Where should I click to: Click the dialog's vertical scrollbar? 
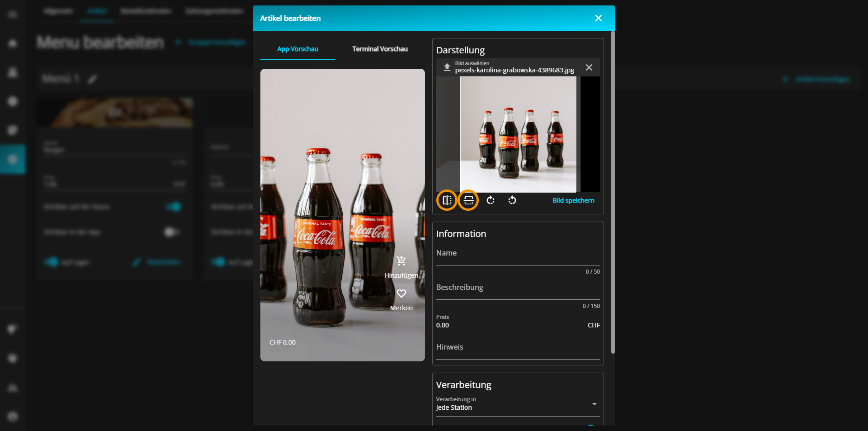point(613,192)
